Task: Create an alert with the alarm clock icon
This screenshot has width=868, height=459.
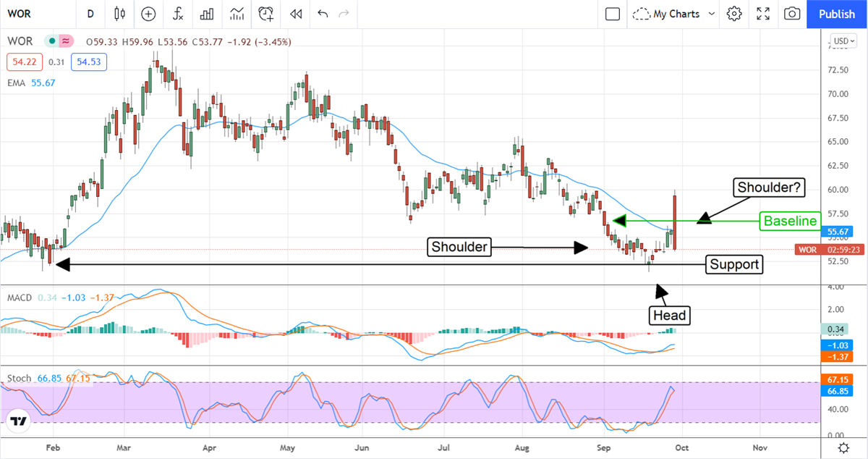Action: 266,13
